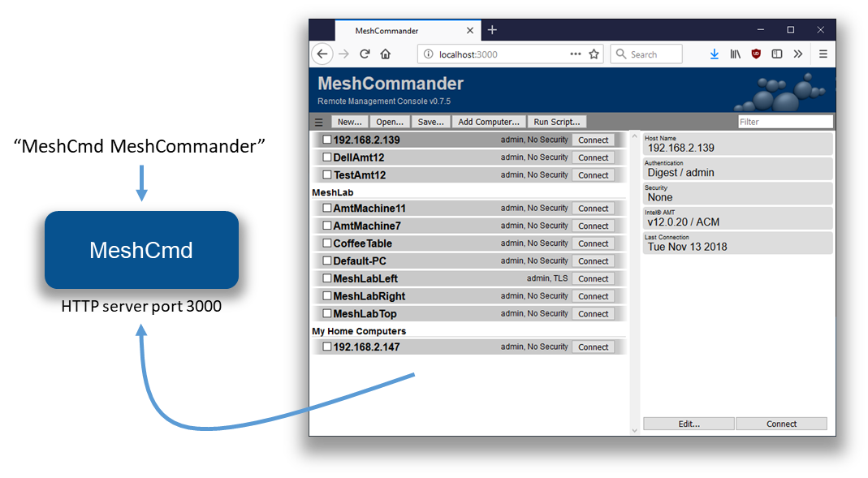Click the browser reload icon
868x478 pixels.
[x=365, y=54]
